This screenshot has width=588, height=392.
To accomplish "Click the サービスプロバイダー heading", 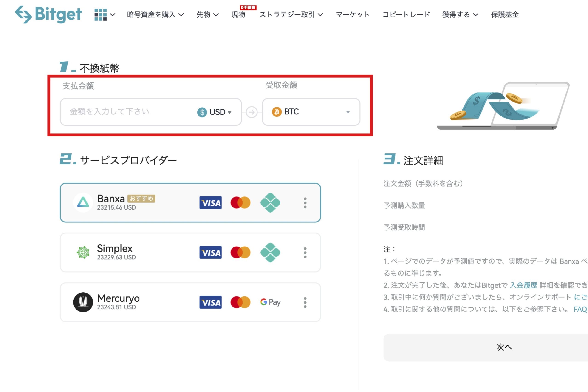I will click(x=128, y=160).
